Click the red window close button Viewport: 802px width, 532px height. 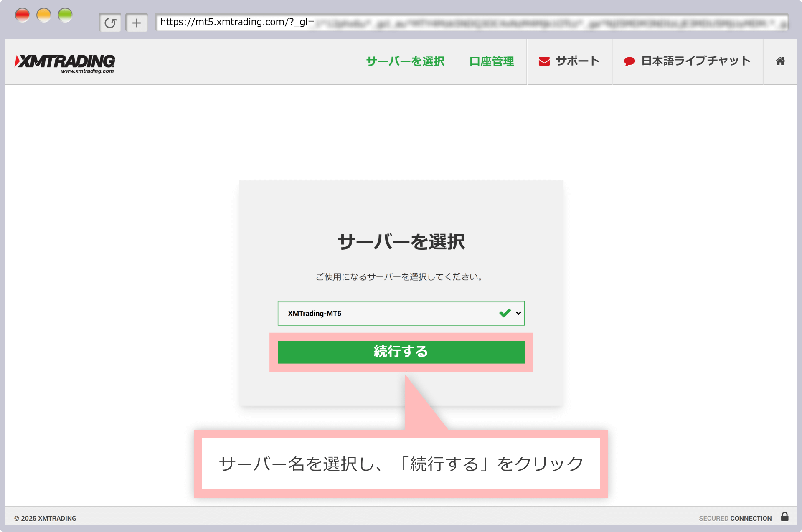[22, 15]
